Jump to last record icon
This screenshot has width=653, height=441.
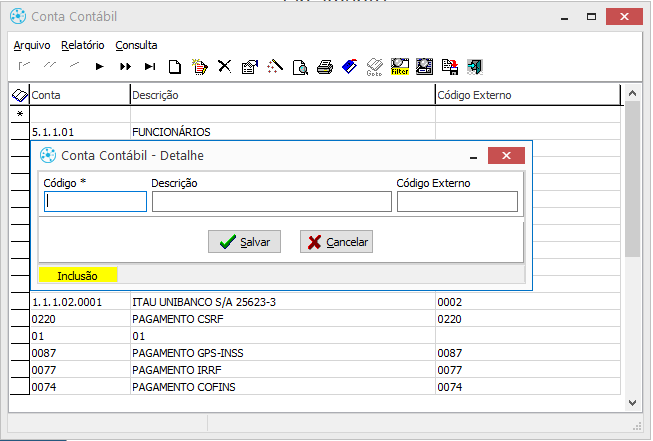coord(150,67)
